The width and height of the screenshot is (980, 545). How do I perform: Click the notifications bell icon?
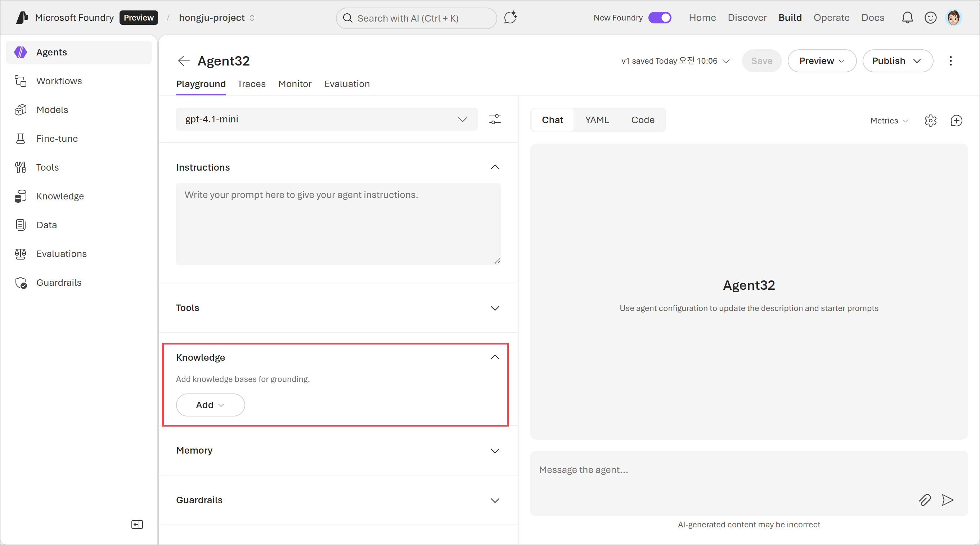coord(907,18)
